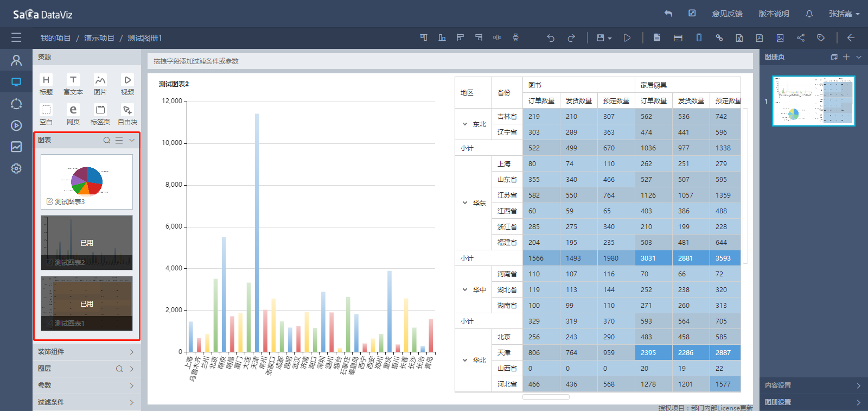Open the save options dropdown arrow
The height and width of the screenshot is (411, 868).
click(x=610, y=39)
